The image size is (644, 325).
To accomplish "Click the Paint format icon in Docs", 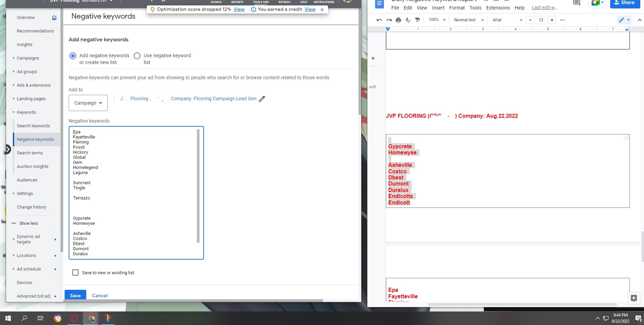I will pos(417,20).
